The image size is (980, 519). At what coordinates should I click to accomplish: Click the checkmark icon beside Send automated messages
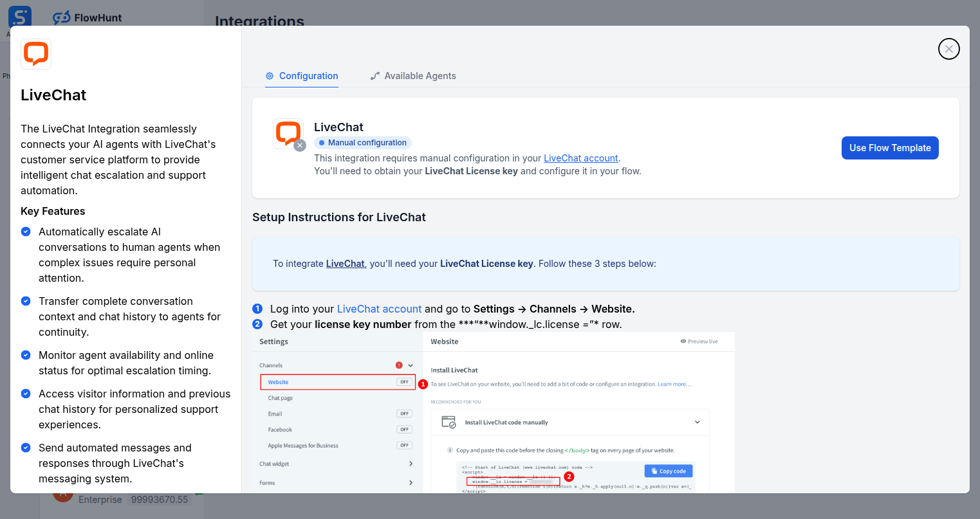pos(26,447)
